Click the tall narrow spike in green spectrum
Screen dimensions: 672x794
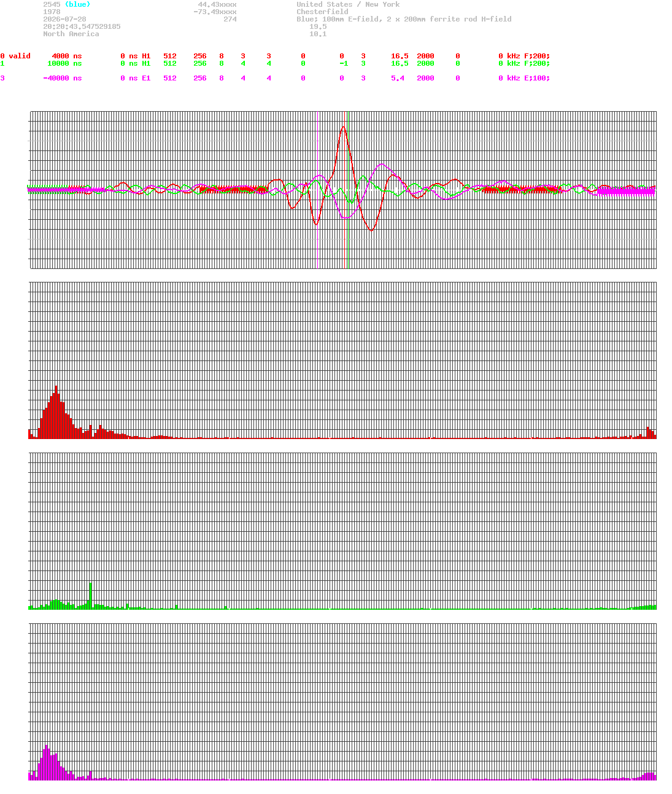[x=90, y=595]
